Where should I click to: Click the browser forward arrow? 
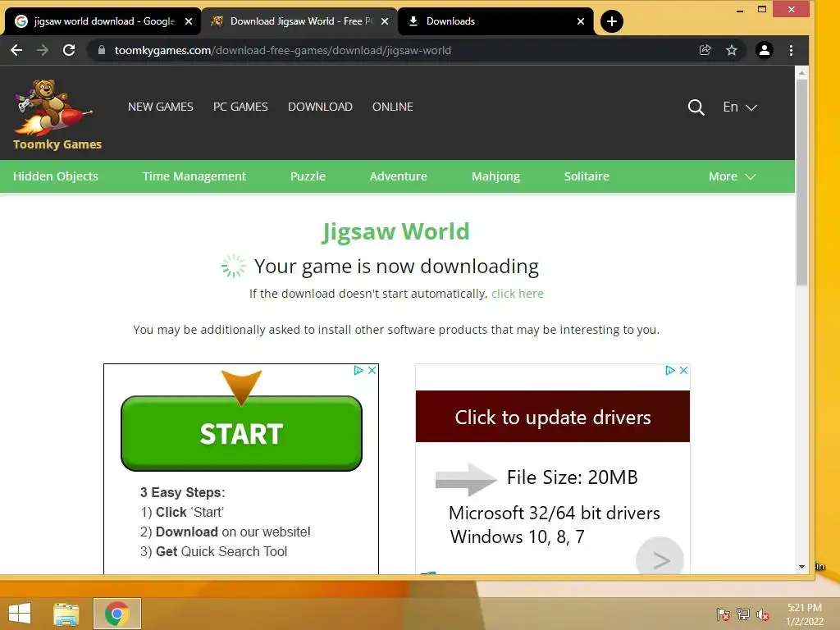coord(43,50)
